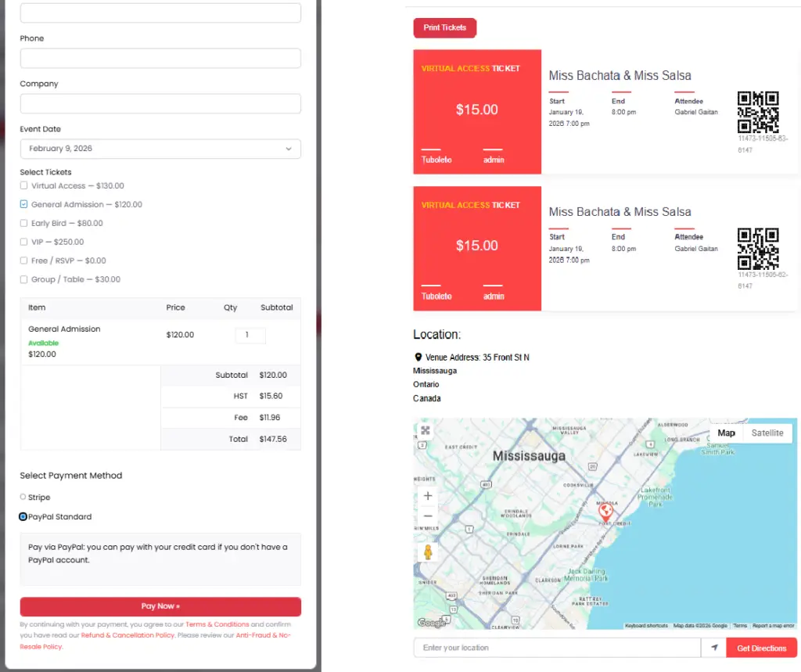Viewport: 801px width, 672px height.
Task: Switch map to Satellite view
Action: (767, 433)
